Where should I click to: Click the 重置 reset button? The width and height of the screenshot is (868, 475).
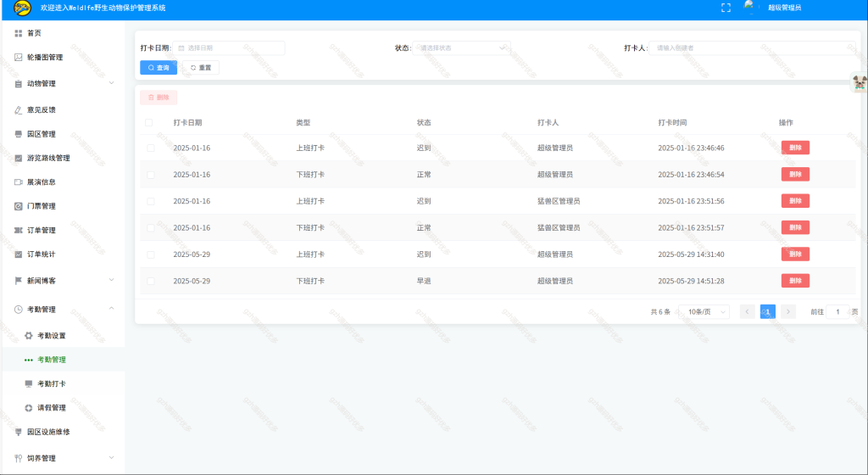point(201,68)
